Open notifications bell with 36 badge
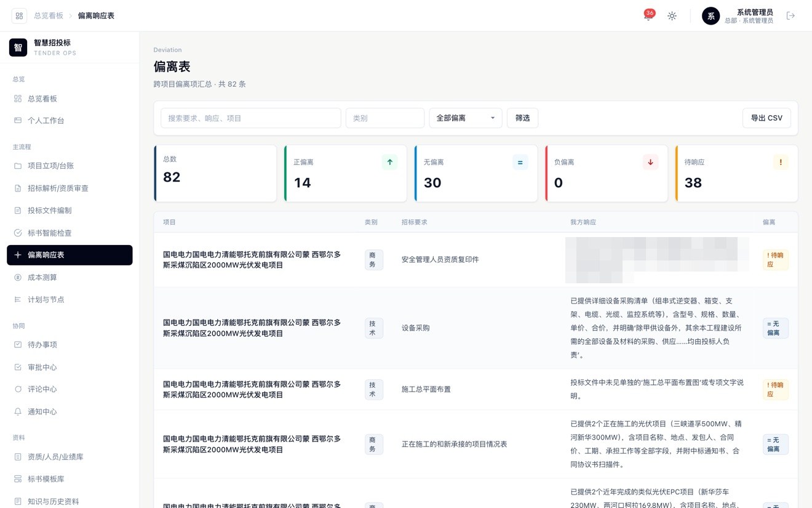The image size is (812, 508). (x=648, y=16)
